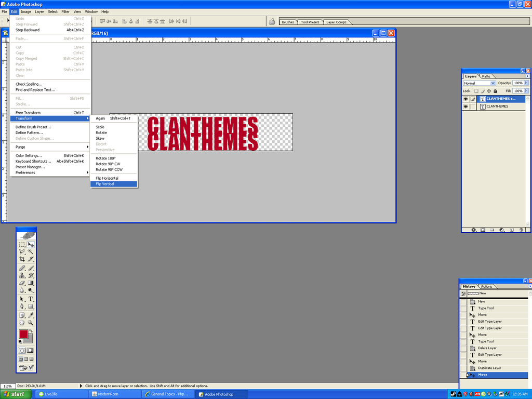The image size is (532, 399).
Task: Select the Crop tool
Action: coord(22,259)
